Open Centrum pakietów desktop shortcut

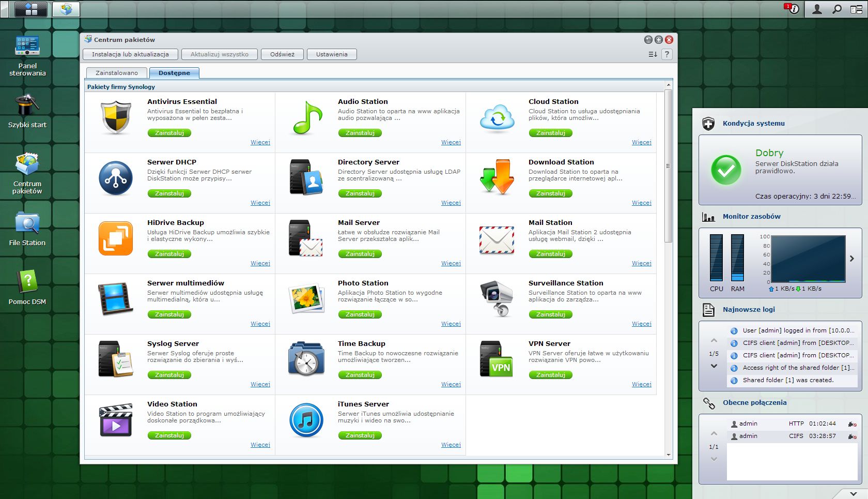(27, 173)
